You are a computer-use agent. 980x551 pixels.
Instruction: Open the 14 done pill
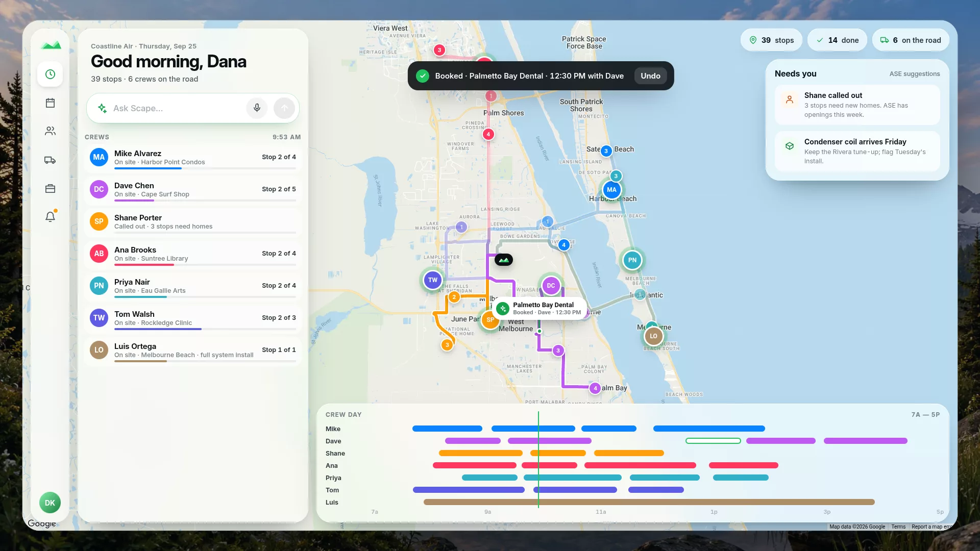coord(837,40)
